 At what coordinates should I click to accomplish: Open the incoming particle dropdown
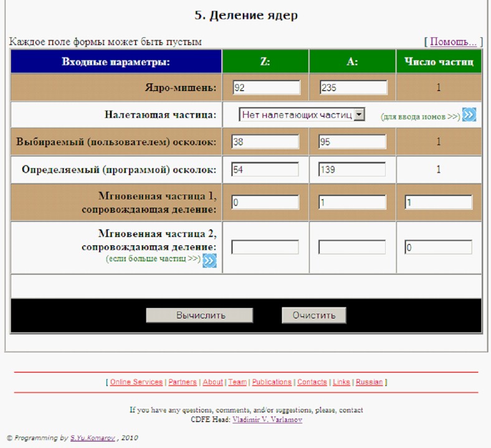(302, 115)
